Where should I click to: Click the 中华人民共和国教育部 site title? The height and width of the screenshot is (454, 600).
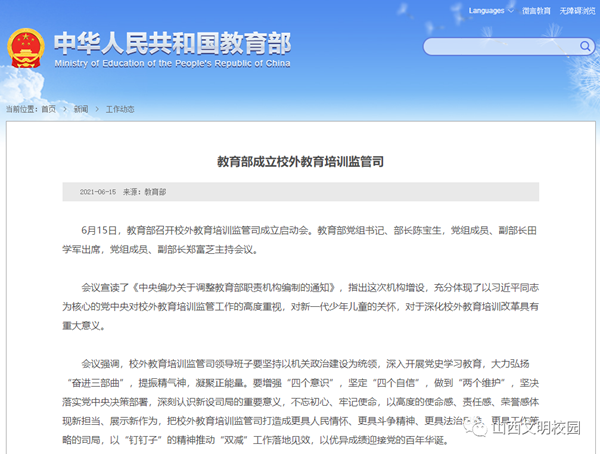tap(172, 40)
